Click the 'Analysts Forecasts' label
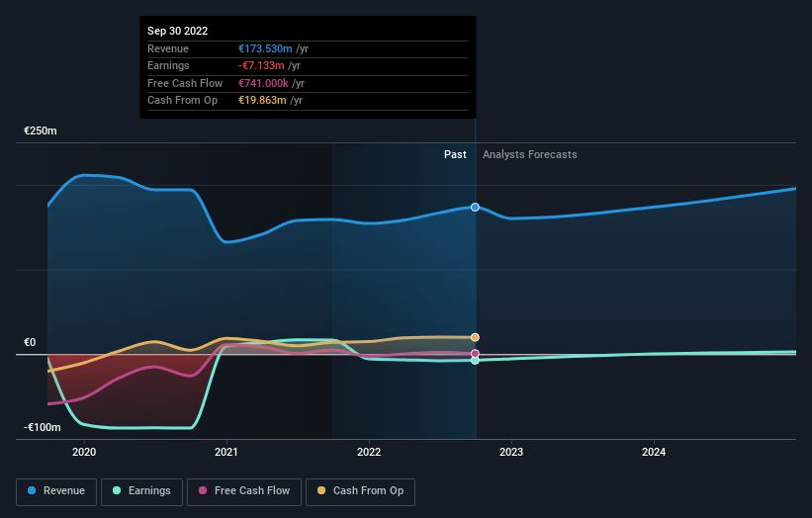Image resolution: width=812 pixels, height=518 pixels. click(530, 155)
